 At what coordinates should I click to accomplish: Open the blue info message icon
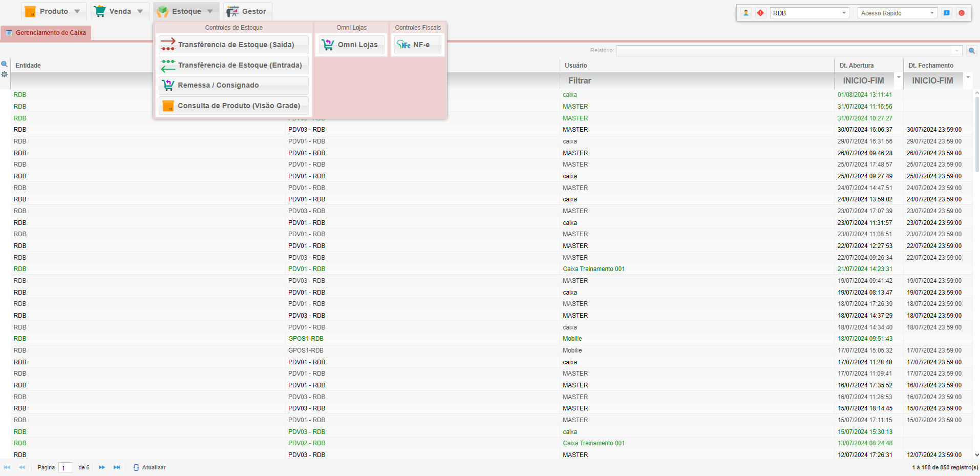point(947,13)
